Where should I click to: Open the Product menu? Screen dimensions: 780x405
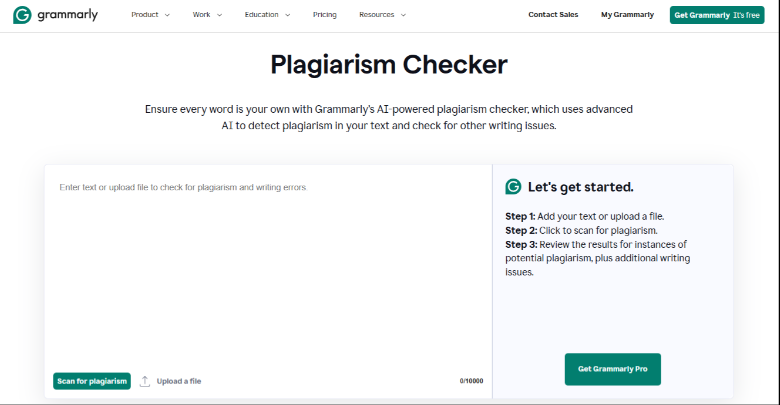[145, 15]
